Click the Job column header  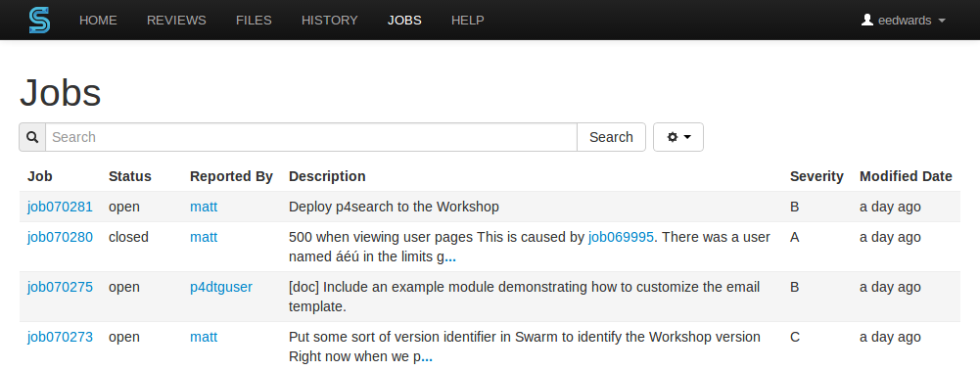coord(40,177)
